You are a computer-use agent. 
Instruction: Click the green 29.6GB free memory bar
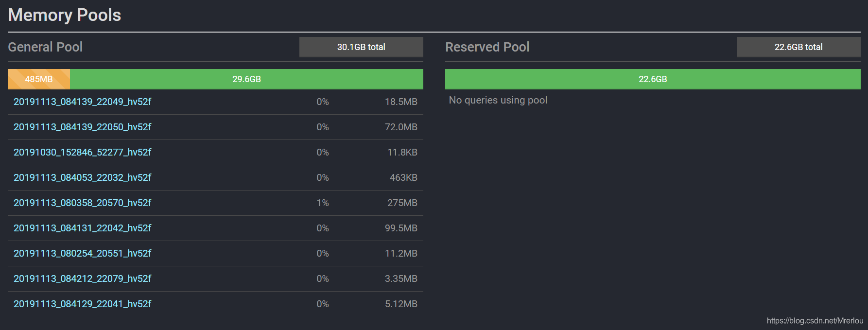[x=246, y=79]
